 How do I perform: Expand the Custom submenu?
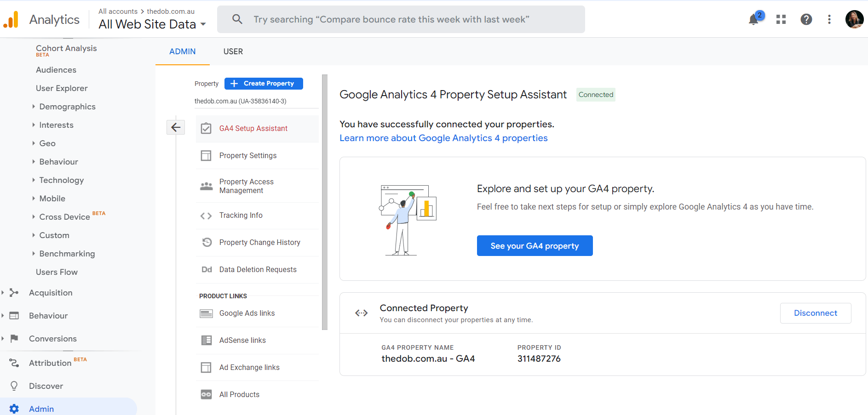tap(34, 235)
